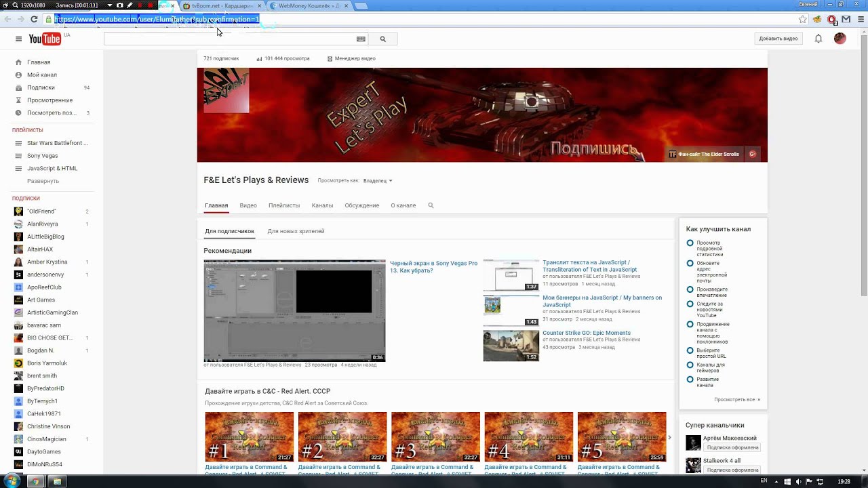The width and height of the screenshot is (868, 488).
Task: Bookmark this page with the star icon
Action: click(x=803, y=19)
